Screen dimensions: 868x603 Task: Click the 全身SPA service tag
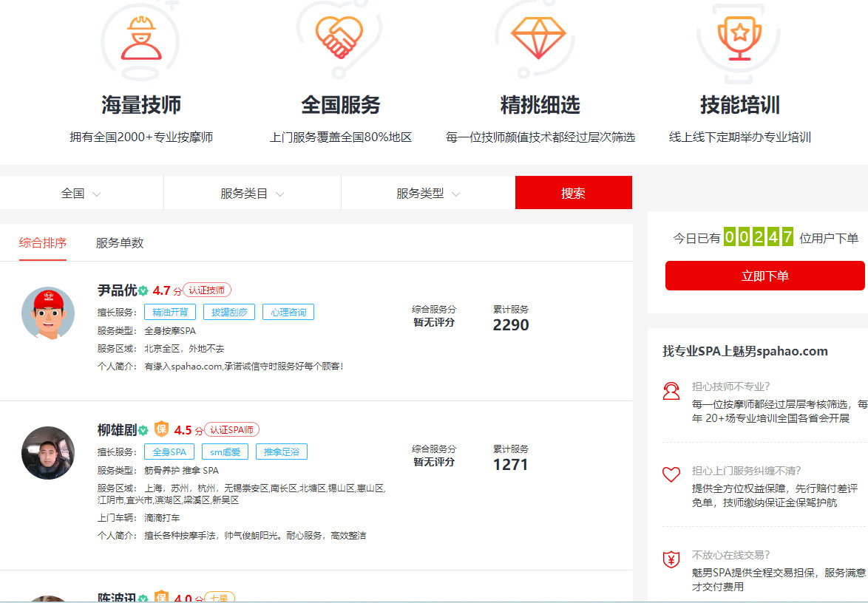169,452
